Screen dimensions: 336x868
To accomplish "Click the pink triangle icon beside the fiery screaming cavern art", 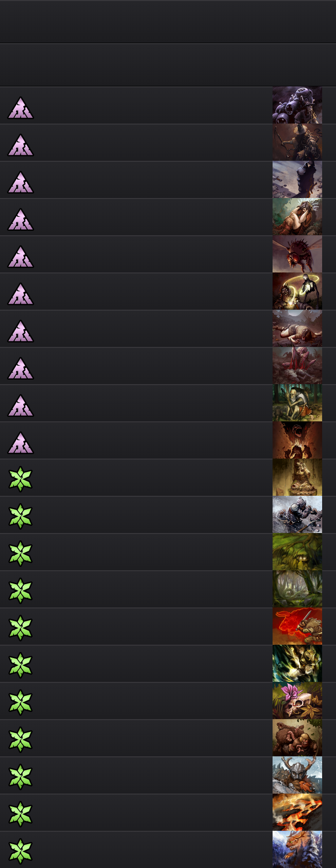I will click(20, 443).
